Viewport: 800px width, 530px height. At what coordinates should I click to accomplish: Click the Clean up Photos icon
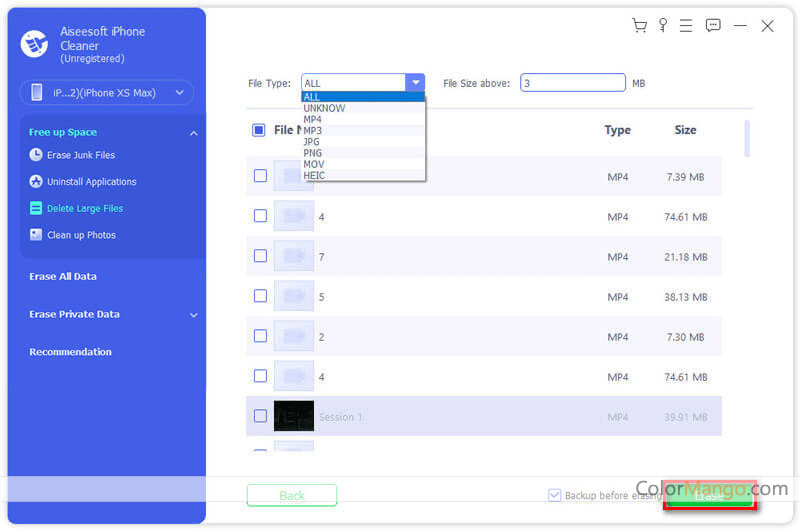(36, 235)
